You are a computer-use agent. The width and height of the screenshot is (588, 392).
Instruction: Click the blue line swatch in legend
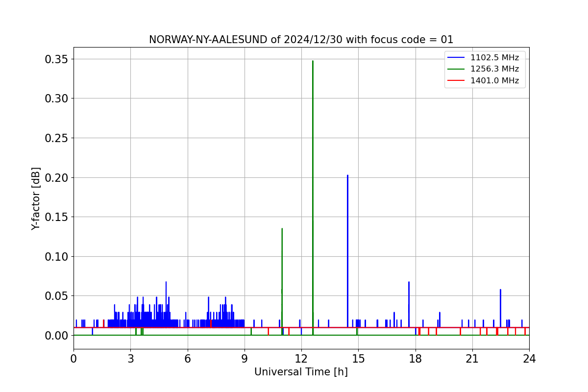point(456,57)
